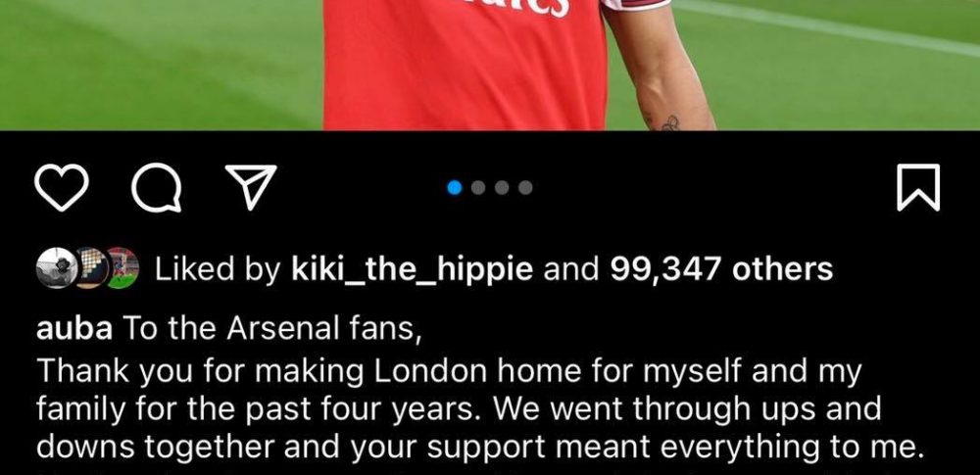Viewport: 980px width, 475px height.
Task: Jump to the second carousel dot
Action: point(479,187)
